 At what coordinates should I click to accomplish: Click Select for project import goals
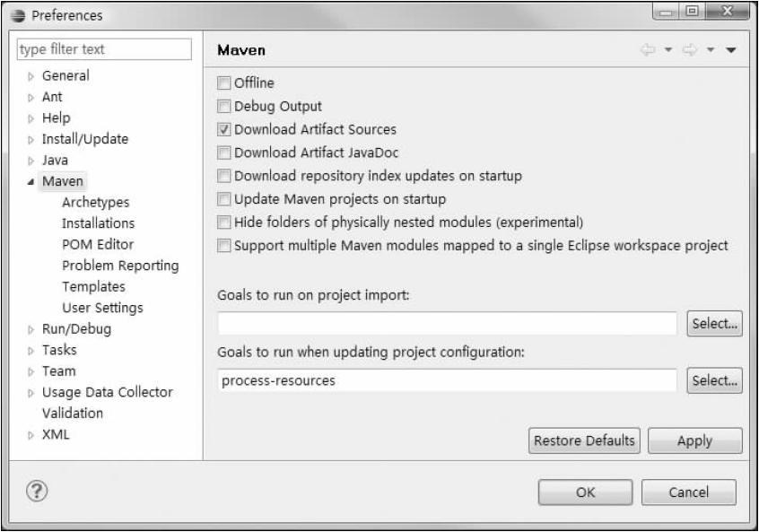(x=715, y=324)
